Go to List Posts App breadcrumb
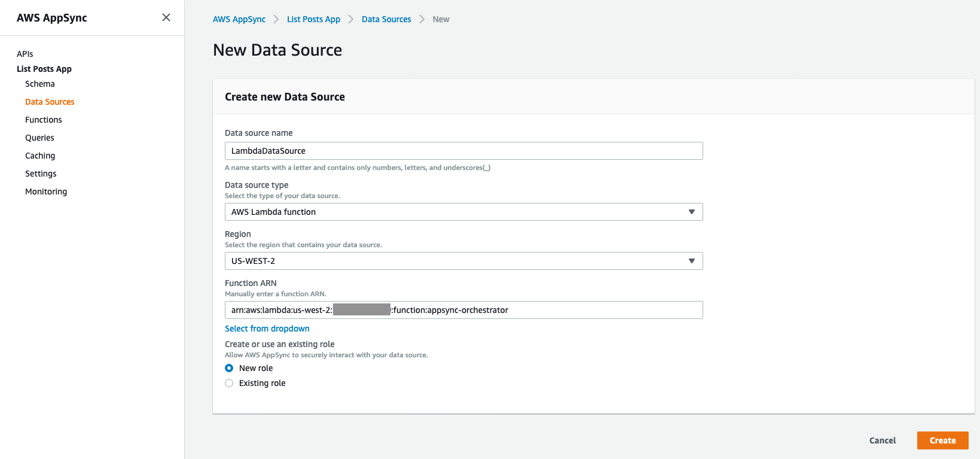This screenshot has height=459, width=980. (x=313, y=19)
